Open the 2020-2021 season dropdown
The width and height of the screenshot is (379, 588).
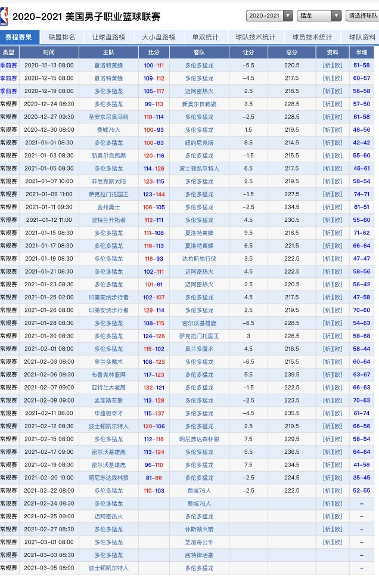[x=269, y=16]
